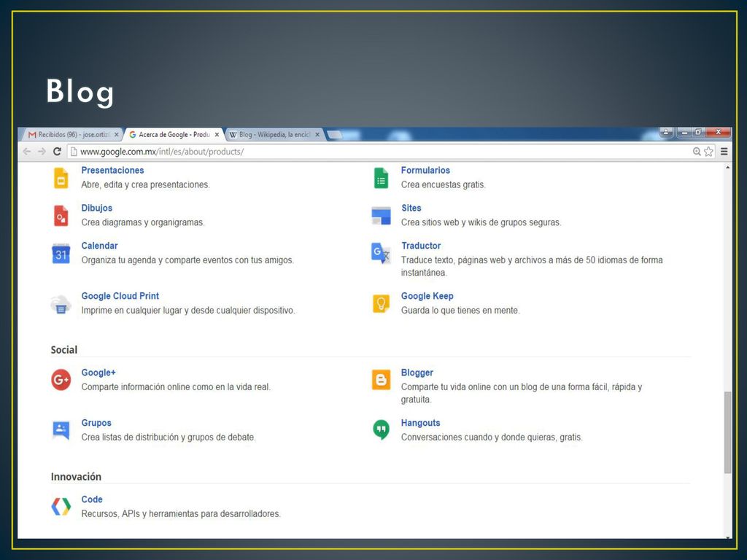Close the Acerca de Google tab

point(217,135)
